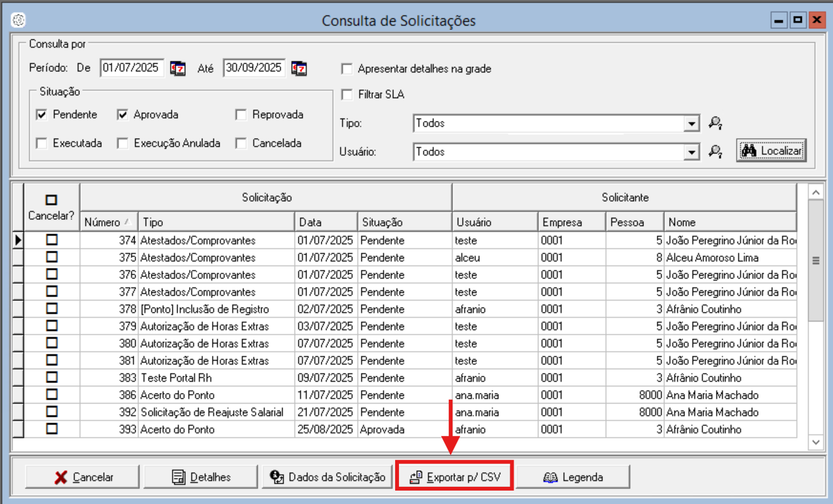Click the search magnifier next to Tipo
This screenshot has height=504, width=833.
tap(716, 123)
